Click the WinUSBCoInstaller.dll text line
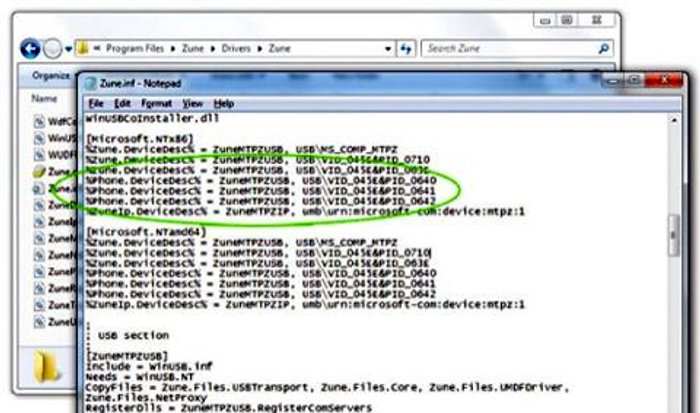 coord(152,119)
